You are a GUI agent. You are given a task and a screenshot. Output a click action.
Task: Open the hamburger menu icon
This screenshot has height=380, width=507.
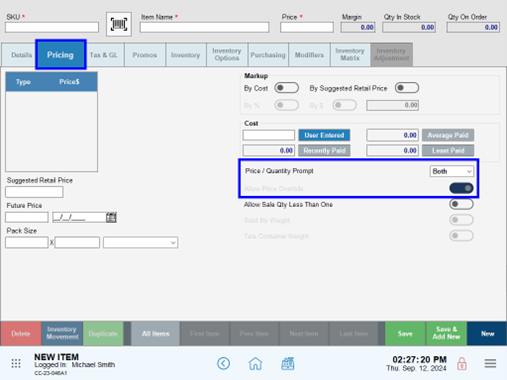(490, 363)
